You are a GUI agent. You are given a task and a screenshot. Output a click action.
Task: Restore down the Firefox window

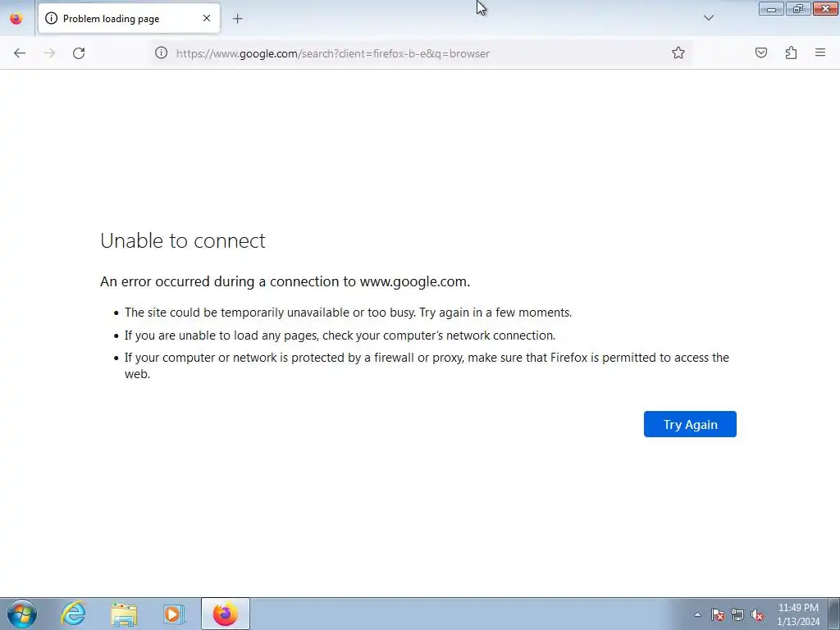coord(798,8)
